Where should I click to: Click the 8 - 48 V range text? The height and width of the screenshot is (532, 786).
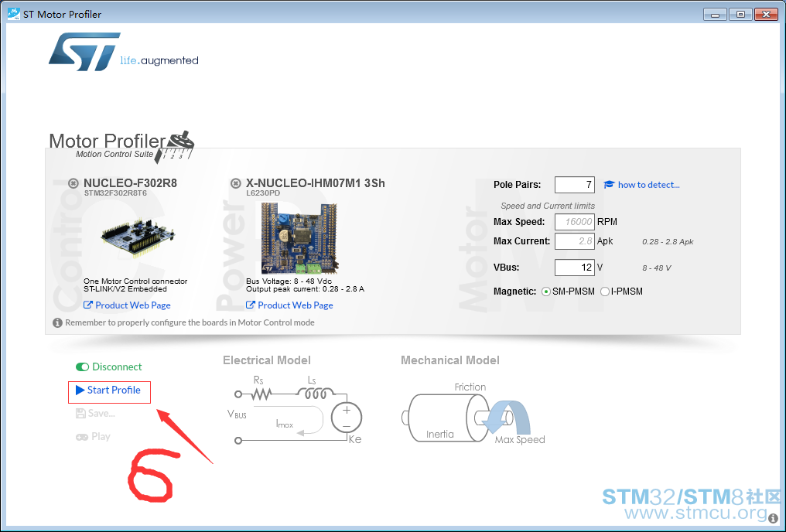pos(657,268)
